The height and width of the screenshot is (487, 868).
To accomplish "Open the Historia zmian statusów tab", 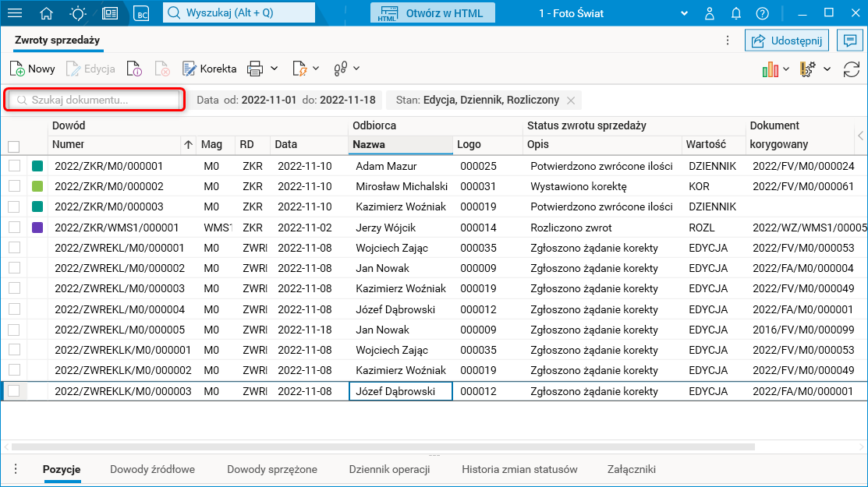I will [x=519, y=469].
